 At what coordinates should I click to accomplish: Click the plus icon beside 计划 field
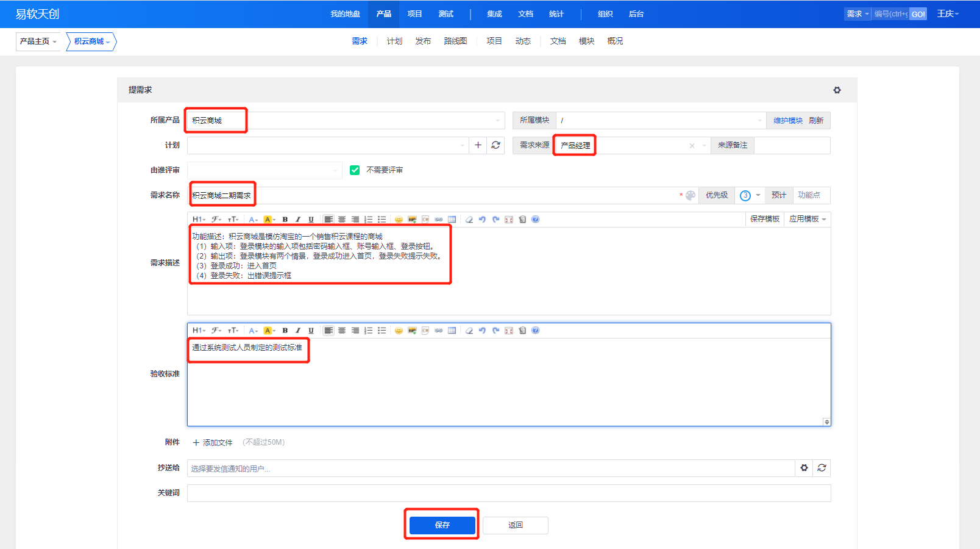point(478,145)
